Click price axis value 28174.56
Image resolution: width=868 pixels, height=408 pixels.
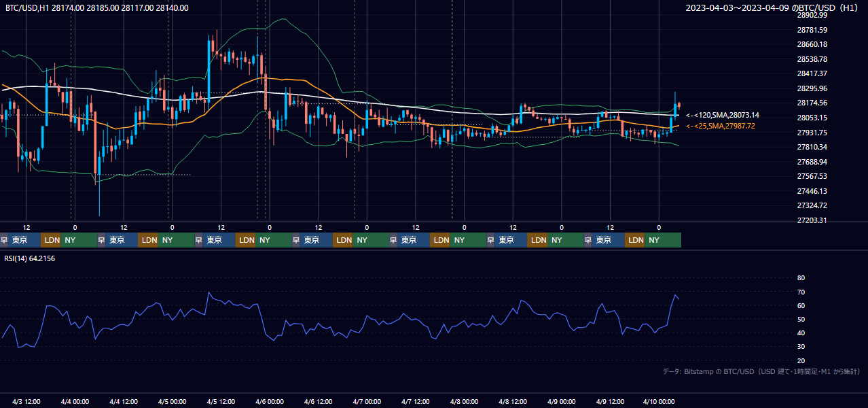click(812, 103)
